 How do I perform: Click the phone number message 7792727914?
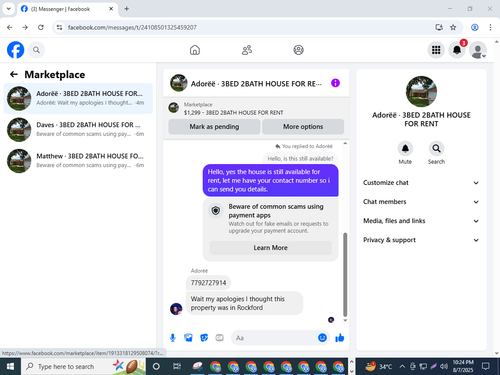[208, 283]
